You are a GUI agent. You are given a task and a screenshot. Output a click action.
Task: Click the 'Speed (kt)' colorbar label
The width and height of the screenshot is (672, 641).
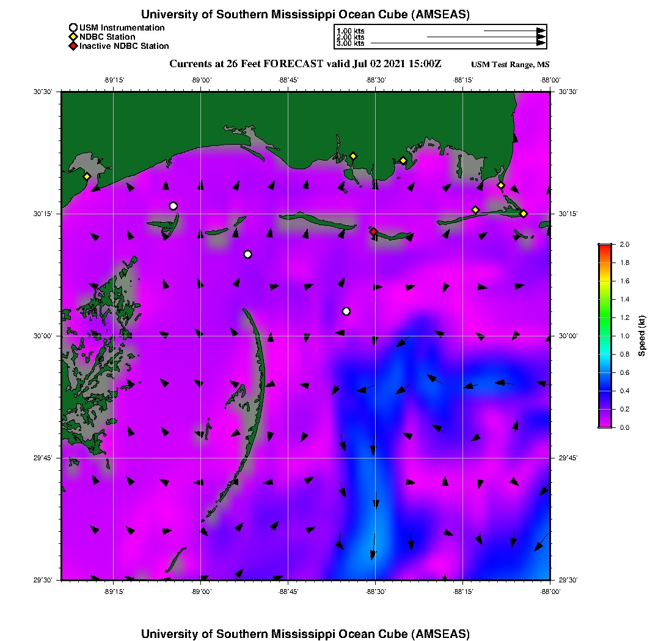[641, 336]
